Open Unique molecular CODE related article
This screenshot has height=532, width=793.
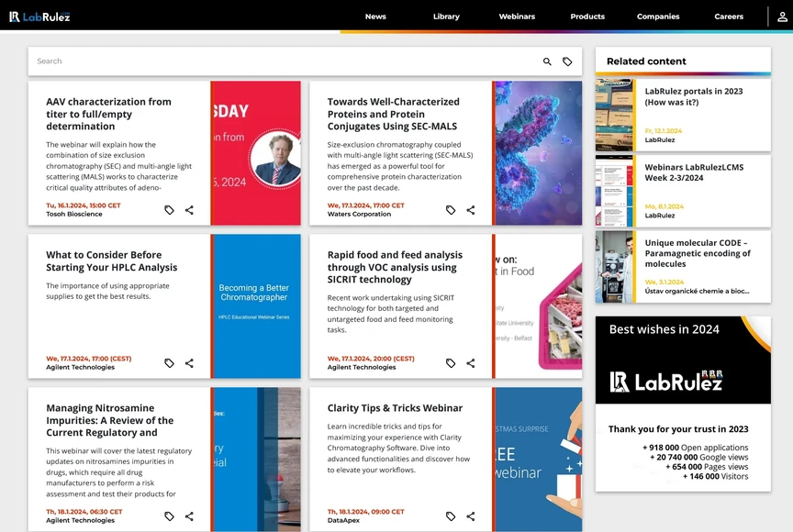(698, 253)
